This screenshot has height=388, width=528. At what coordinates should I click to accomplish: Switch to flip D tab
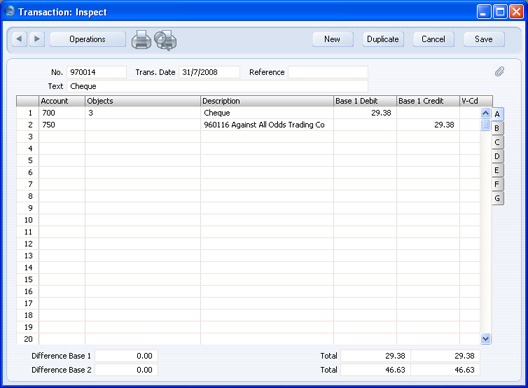(x=497, y=156)
